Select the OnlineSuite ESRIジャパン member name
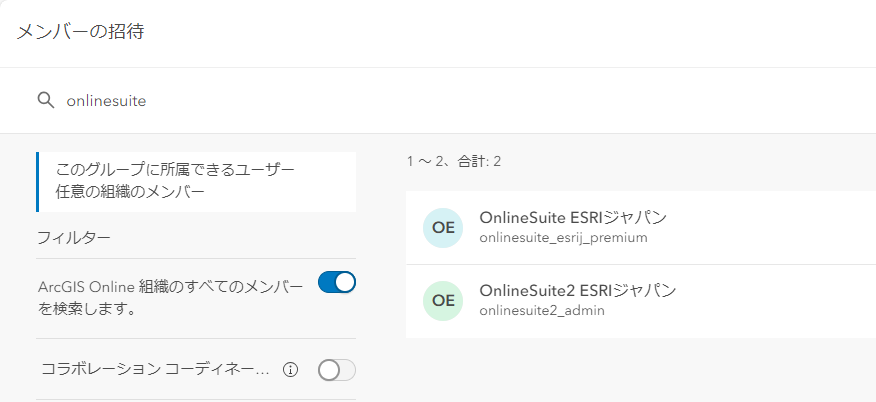 (x=573, y=217)
